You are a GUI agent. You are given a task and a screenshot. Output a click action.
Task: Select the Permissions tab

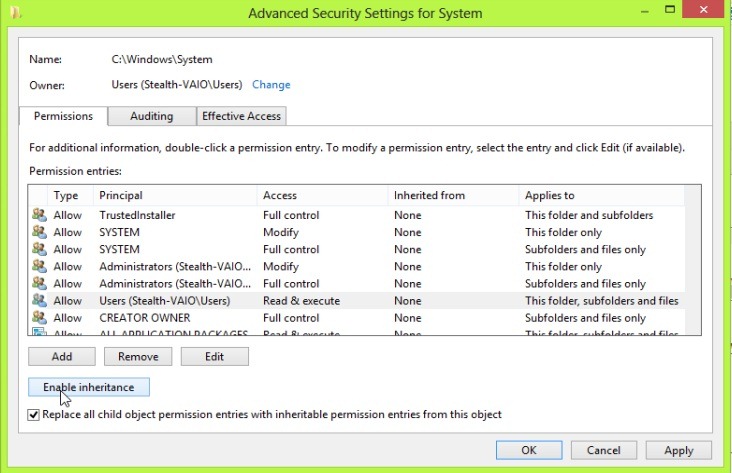tap(62, 116)
